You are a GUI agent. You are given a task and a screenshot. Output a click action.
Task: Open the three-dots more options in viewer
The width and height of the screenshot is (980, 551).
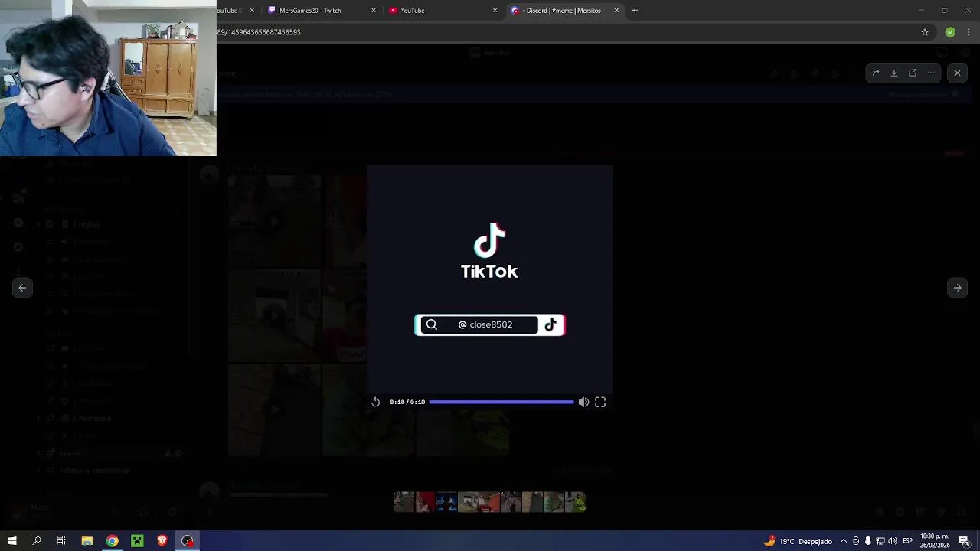click(931, 73)
